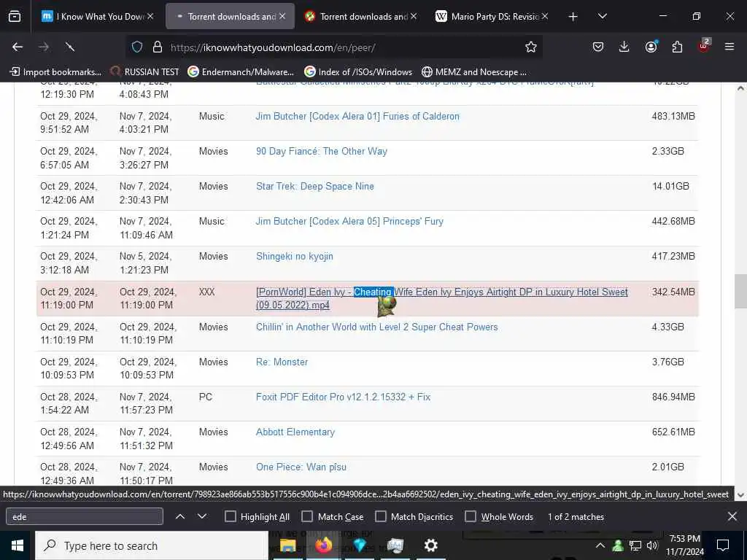Open Firefox View in the tab bar
The image size is (747, 560).
pos(15,16)
